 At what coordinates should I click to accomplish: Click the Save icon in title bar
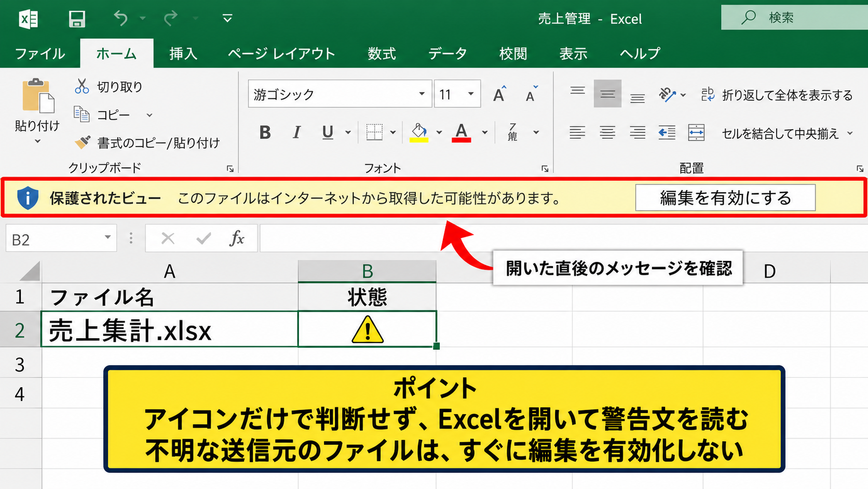click(77, 19)
